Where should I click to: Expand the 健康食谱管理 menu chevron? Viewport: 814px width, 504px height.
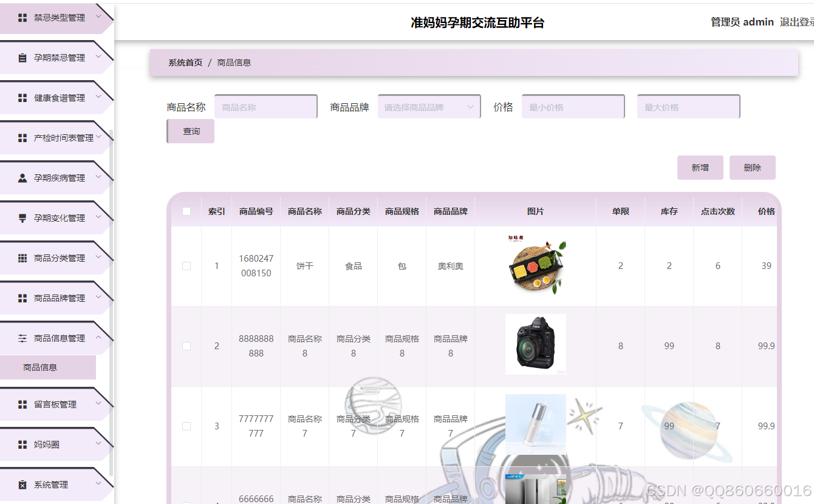pos(98,97)
